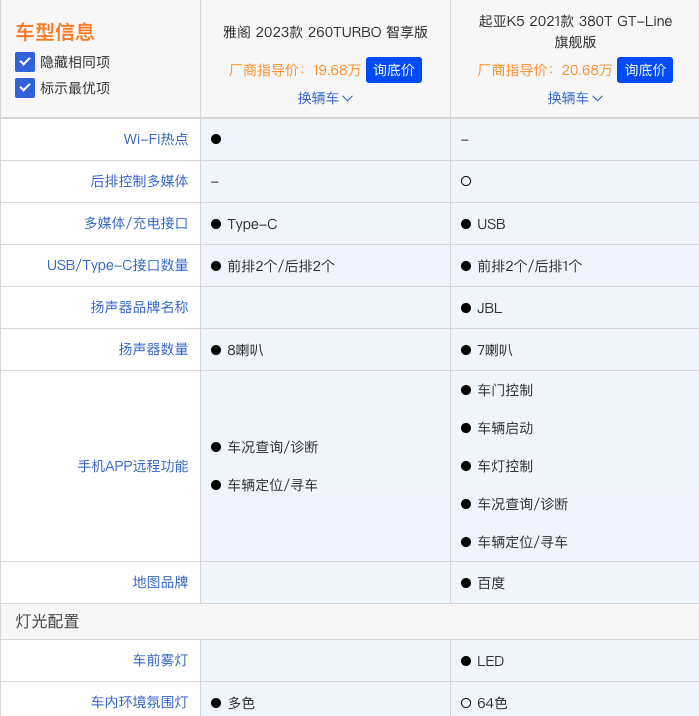Select the Type-C cell value
Image resolution: width=699 pixels, height=716 pixels.
(252, 224)
